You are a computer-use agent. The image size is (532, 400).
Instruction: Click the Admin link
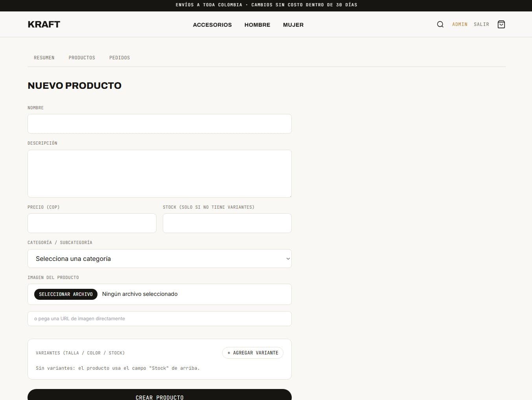[460, 24]
